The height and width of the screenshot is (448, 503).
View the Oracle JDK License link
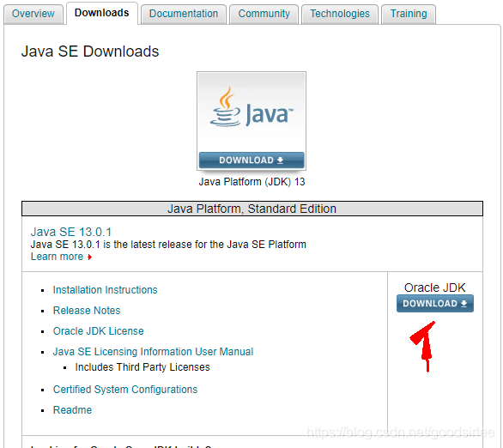coord(98,331)
